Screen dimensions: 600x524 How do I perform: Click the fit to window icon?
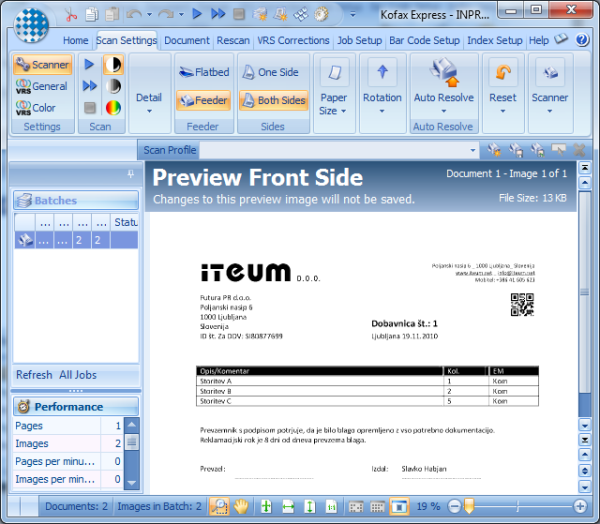[266, 506]
